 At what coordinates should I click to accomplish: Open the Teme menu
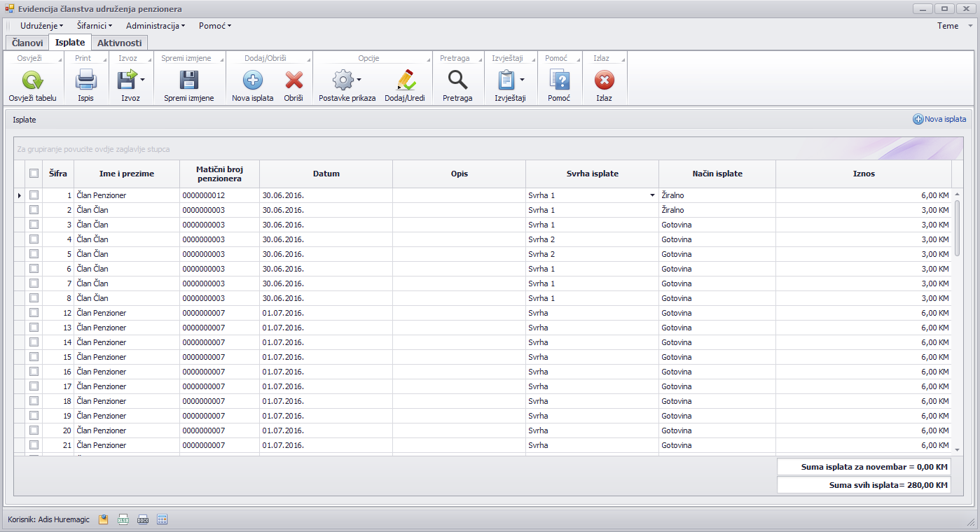click(x=948, y=26)
